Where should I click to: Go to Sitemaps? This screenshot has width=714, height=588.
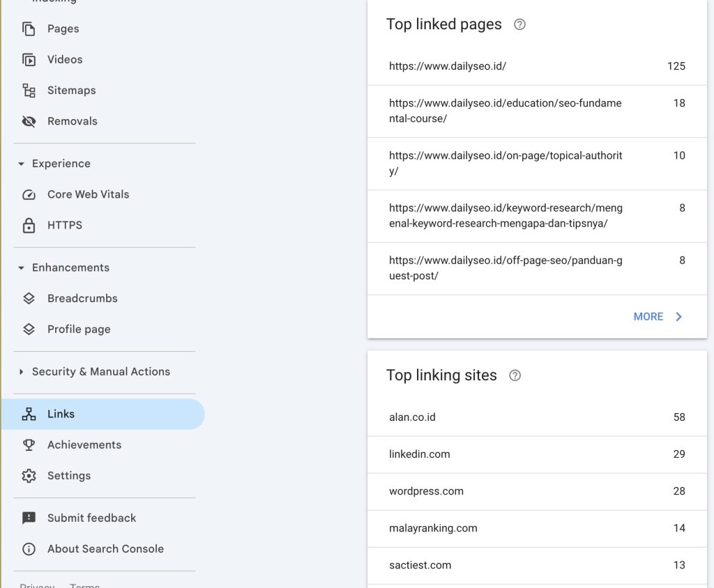pos(102,91)
